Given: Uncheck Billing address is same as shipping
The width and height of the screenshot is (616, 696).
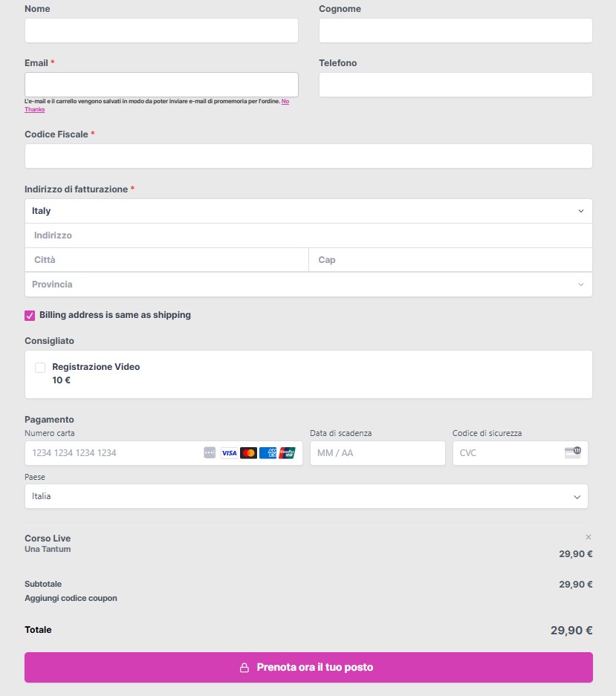Looking at the screenshot, I should [x=30, y=316].
